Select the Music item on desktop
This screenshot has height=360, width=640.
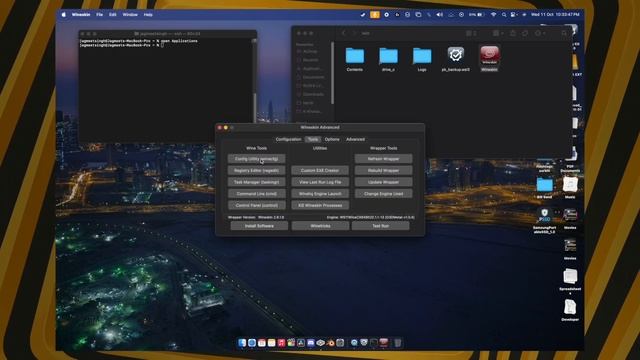(x=570, y=187)
